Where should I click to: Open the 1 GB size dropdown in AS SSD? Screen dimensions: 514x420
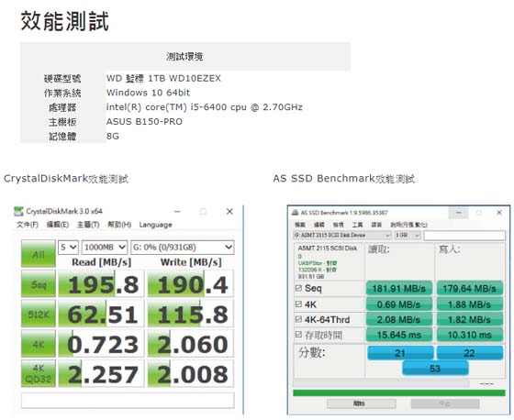click(408, 236)
